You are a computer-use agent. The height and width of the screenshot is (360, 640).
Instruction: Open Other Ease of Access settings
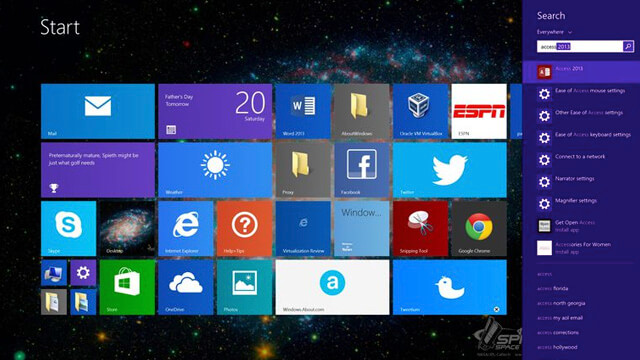tap(581, 116)
